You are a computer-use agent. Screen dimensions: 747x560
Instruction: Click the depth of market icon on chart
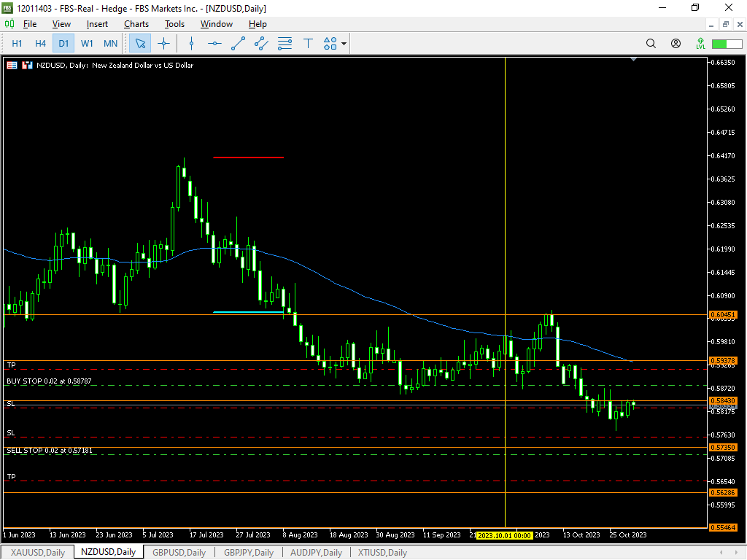click(x=27, y=65)
